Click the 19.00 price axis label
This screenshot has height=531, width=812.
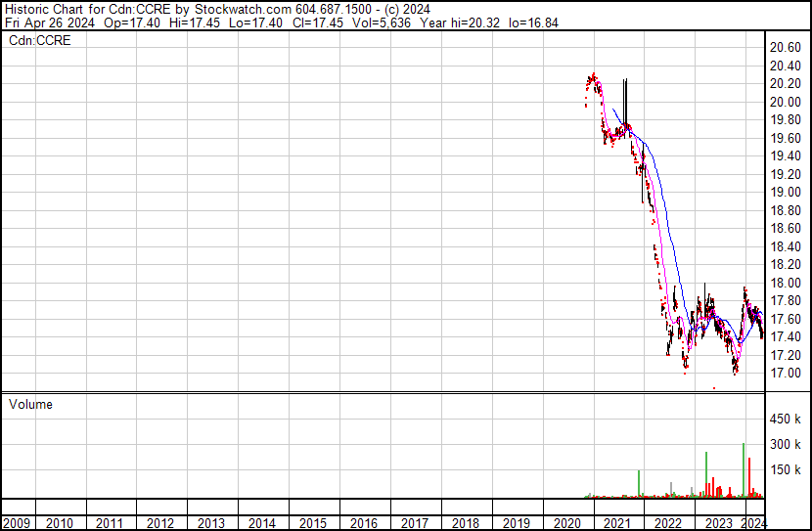(x=787, y=193)
